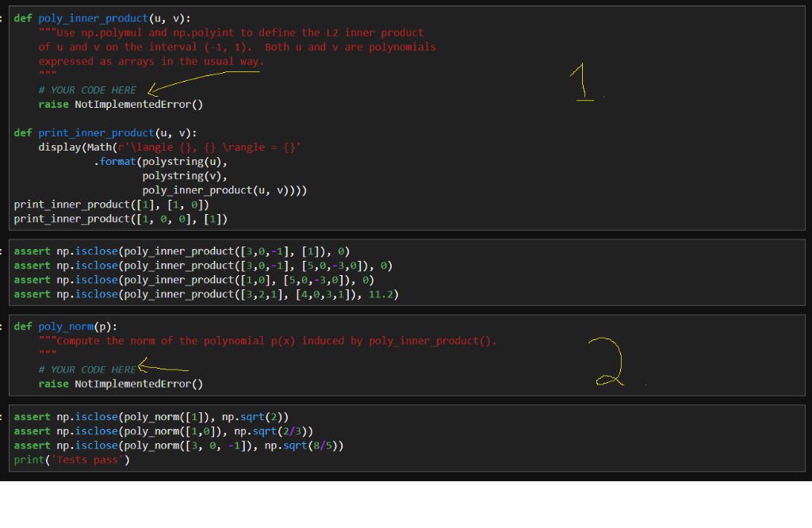Viewport: 812px width, 528px height.
Task: Click the poly_inner_product function definition
Action: pyautogui.click(x=95, y=17)
